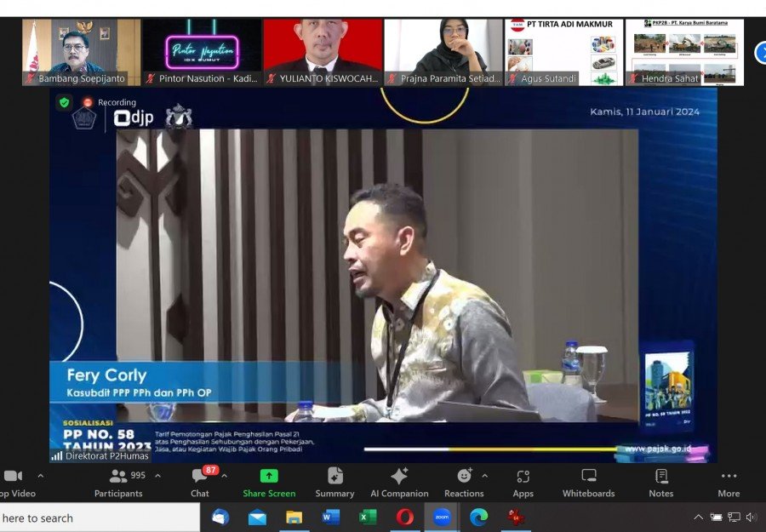The height and width of the screenshot is (532, 766).
Task: Open the More menu in toolbar
Action: click(729, 482)
